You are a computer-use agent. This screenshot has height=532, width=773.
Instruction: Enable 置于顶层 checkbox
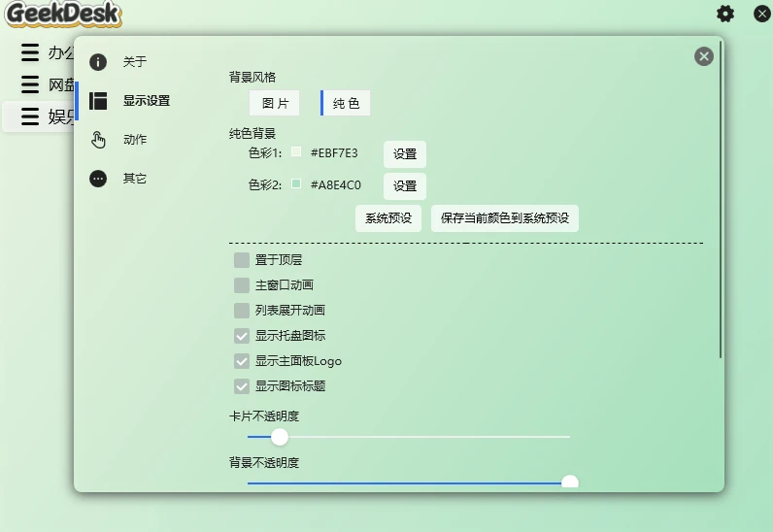click(242, 260)
